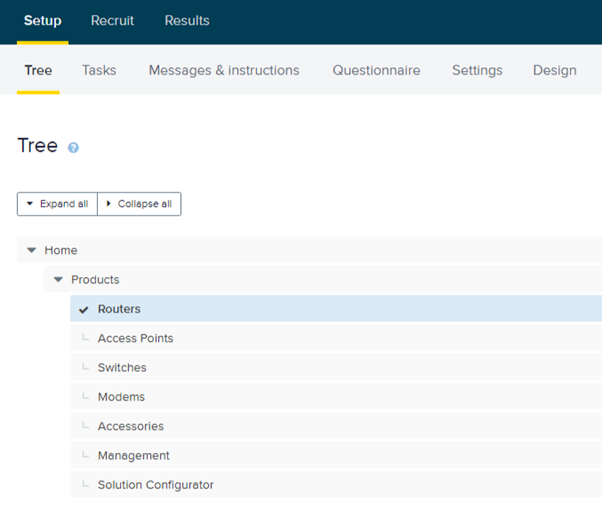This screenshot has width=602, height=517.
Task: Open the Settings tab
Action: (477, 70)
